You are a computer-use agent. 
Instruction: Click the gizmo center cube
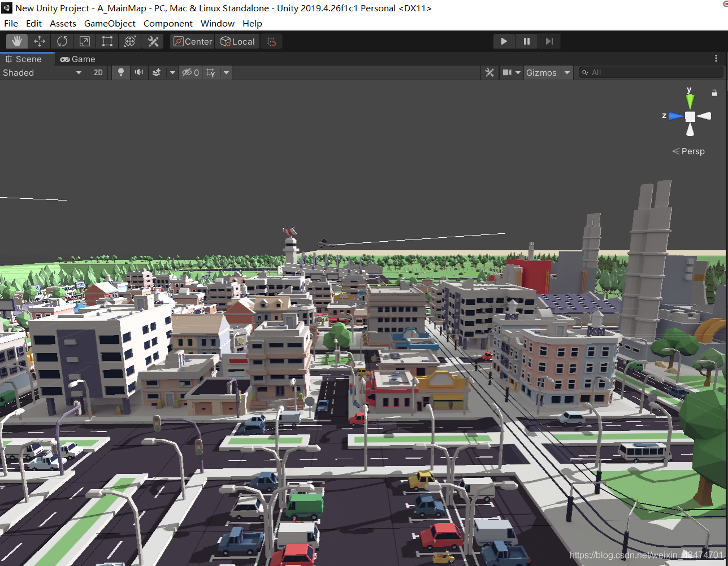click(690, 116)
